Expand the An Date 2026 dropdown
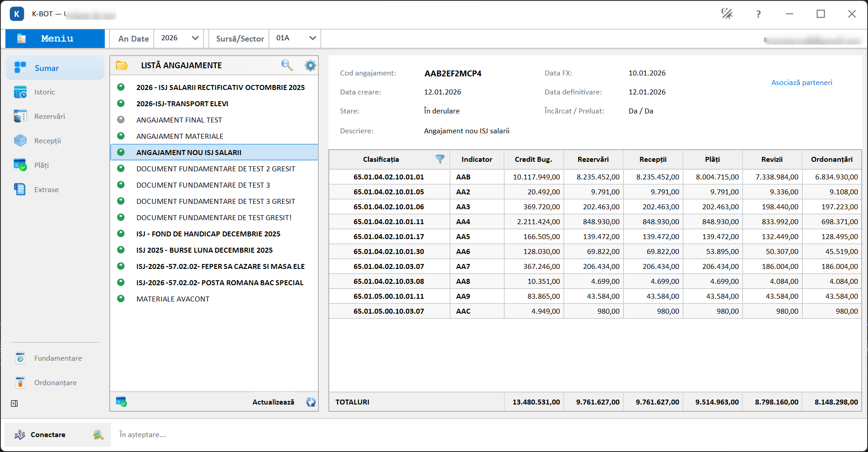Image resolution: width=868 pixels, height=452 pixels. (x=179, y=38)
